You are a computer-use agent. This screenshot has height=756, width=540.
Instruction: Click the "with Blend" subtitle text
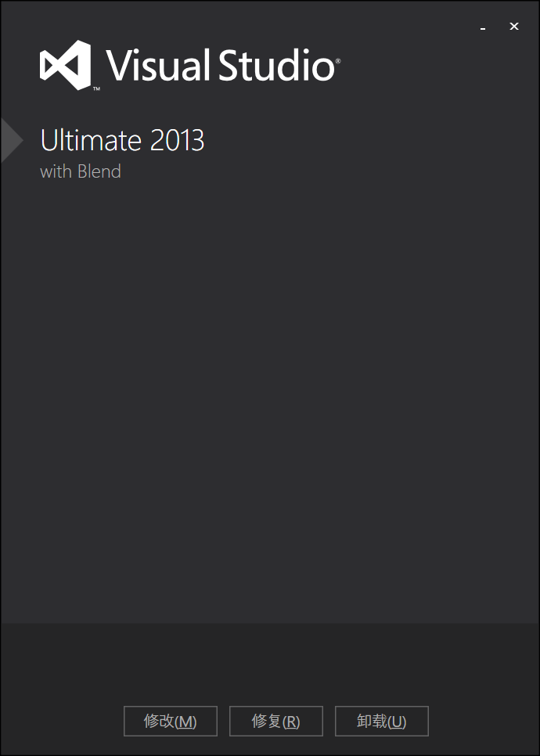81,171
